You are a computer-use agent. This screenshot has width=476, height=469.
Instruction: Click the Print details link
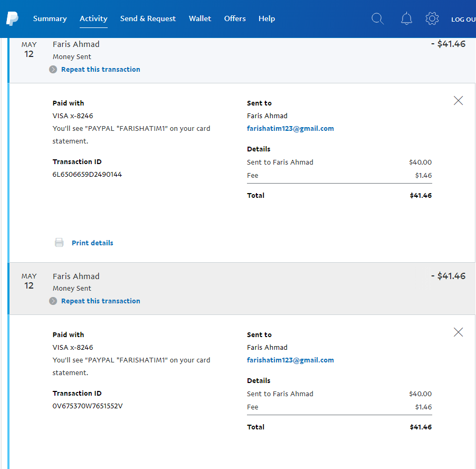[92, 243]
